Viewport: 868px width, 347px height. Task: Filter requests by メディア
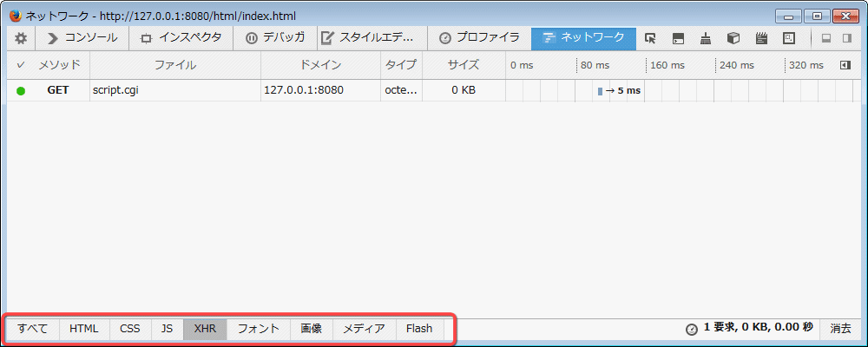click(x=365, y=329)
